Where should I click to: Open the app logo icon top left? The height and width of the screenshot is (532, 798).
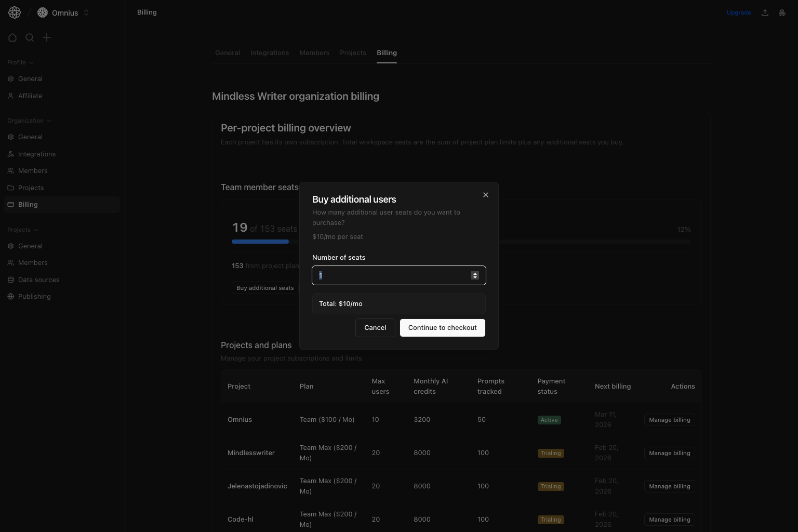tap(14, 12)
